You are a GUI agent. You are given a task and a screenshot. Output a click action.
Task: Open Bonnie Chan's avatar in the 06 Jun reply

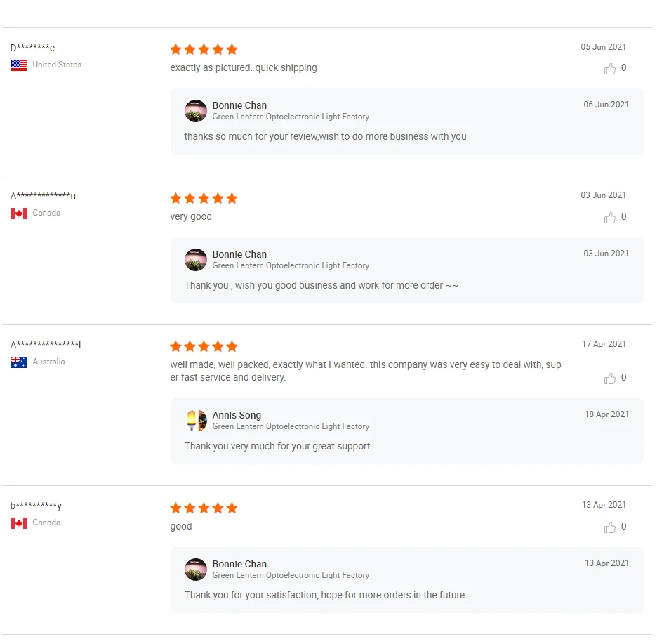pyautogui.click(x=196, y=111)
